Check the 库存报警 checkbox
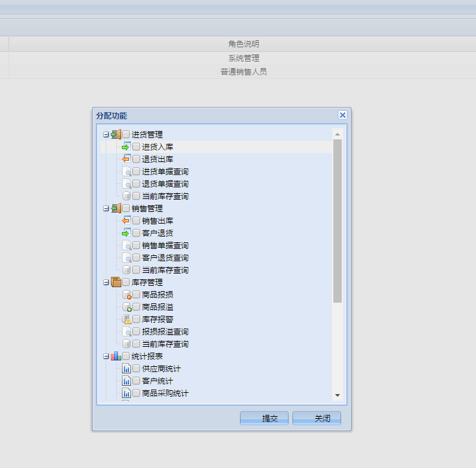476x468 pixels. [x=136, y=319]
